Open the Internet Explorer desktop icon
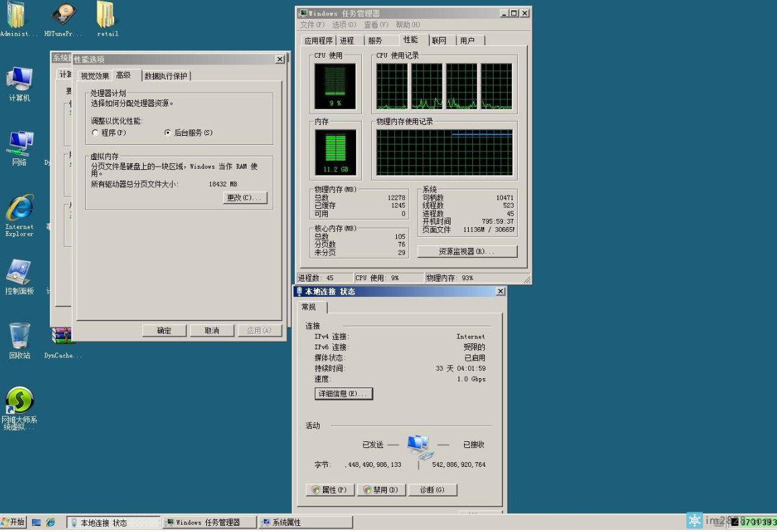Image resolution: width=777 pixels, height=532 pixels. [19, 210]
